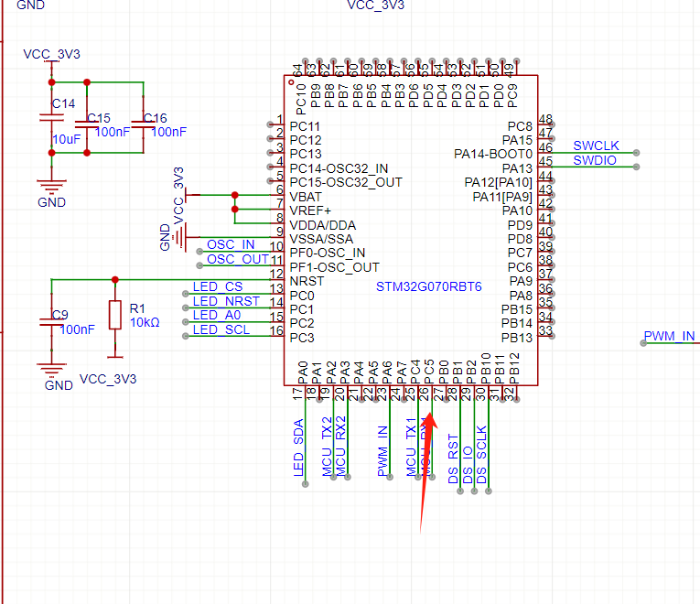Image resolution: width=700 pixels, height=604 pixels.
Task: Select the OSC_IN net label
Action: pos(231,244)
